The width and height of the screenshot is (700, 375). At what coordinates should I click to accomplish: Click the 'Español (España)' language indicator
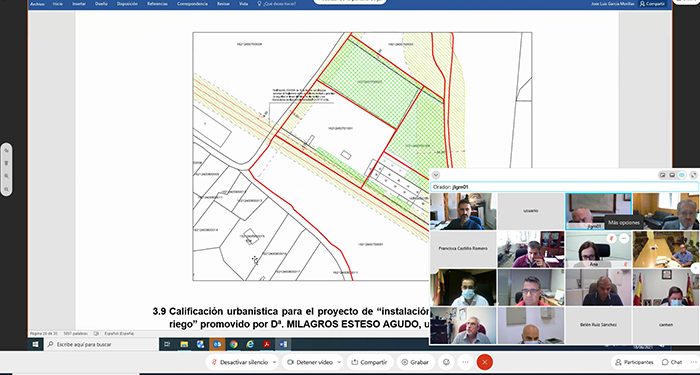coord(119,333)
